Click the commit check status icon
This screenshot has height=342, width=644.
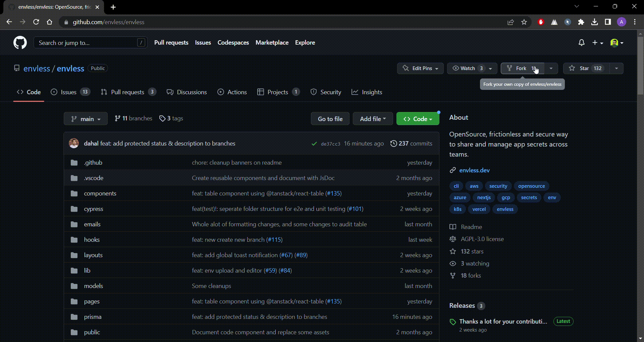314,144
